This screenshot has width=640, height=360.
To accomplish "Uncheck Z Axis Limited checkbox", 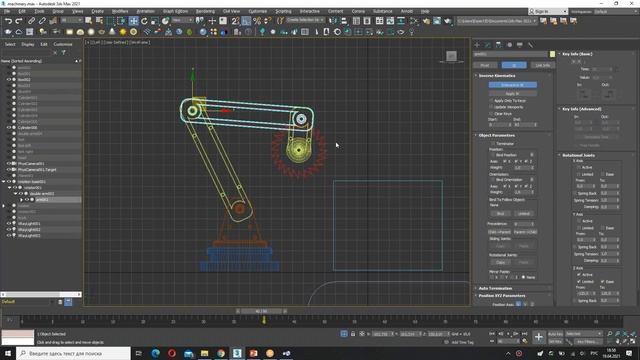I will [x=579, y=282].
